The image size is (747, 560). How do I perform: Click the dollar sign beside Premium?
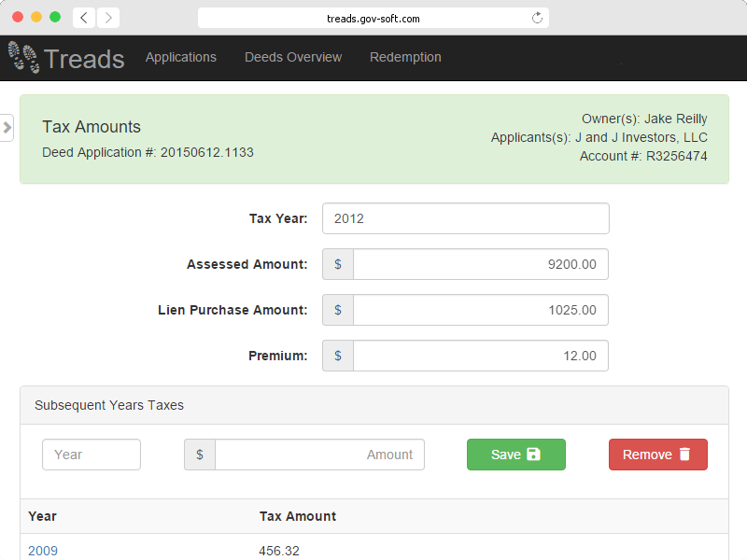tap(338, 356)
